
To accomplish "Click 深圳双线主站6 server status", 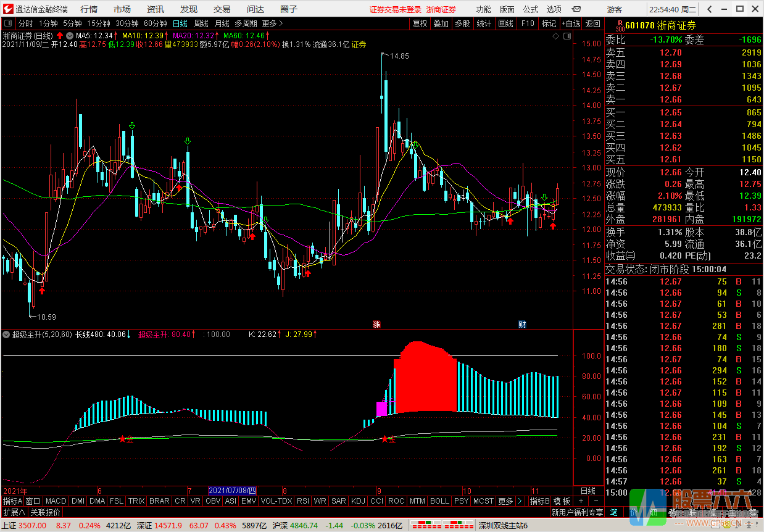I will click(503, 525).
